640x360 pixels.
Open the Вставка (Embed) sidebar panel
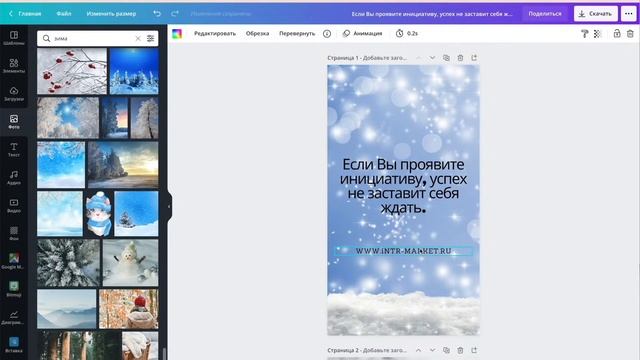click(13, 345)
